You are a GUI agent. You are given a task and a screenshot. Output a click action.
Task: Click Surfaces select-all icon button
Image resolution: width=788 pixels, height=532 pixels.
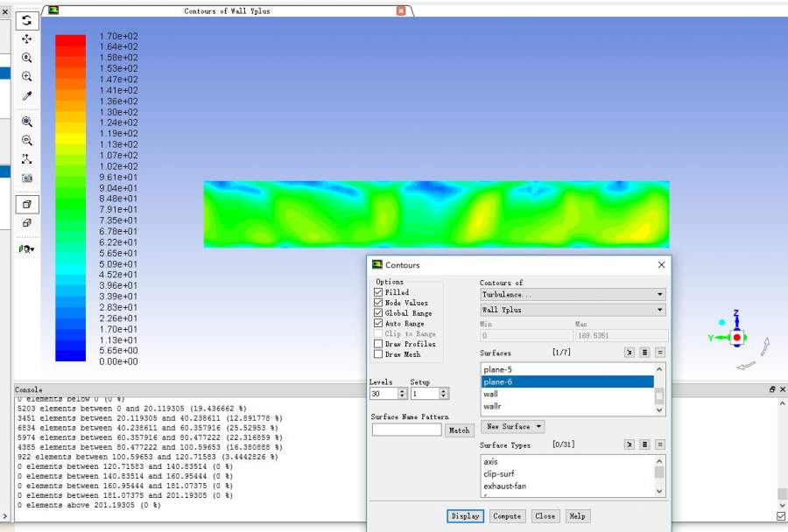(x=644, y=353)
